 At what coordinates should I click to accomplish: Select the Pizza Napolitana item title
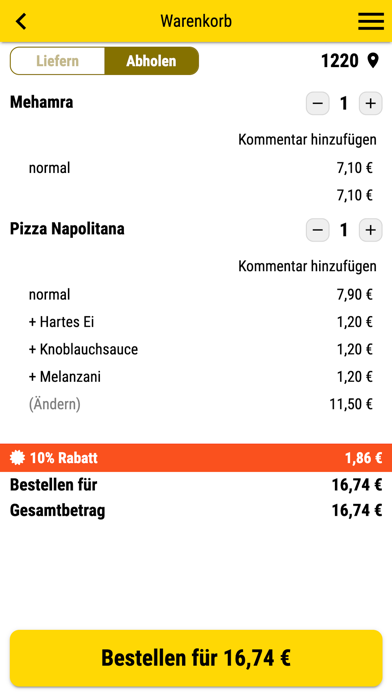[x=67, y=229]
